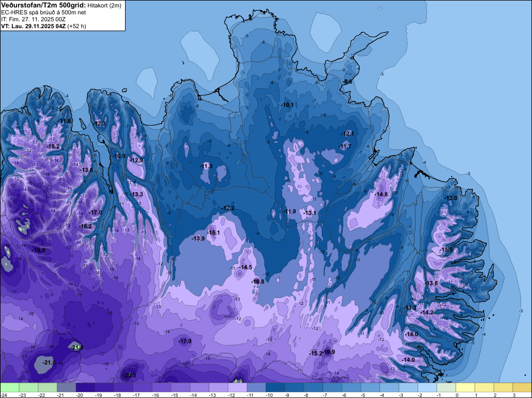
Task: Select the -21.5 temperature value
Action: (77, 347)
